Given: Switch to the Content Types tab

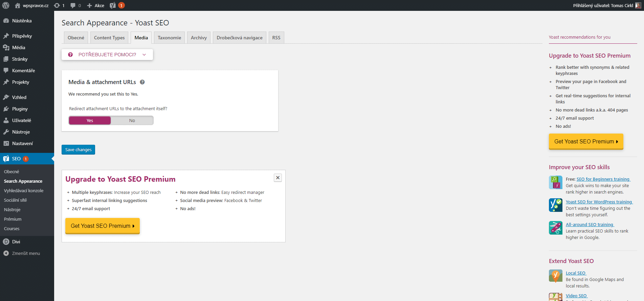Looking at the screenshot, I should point(109,38).
